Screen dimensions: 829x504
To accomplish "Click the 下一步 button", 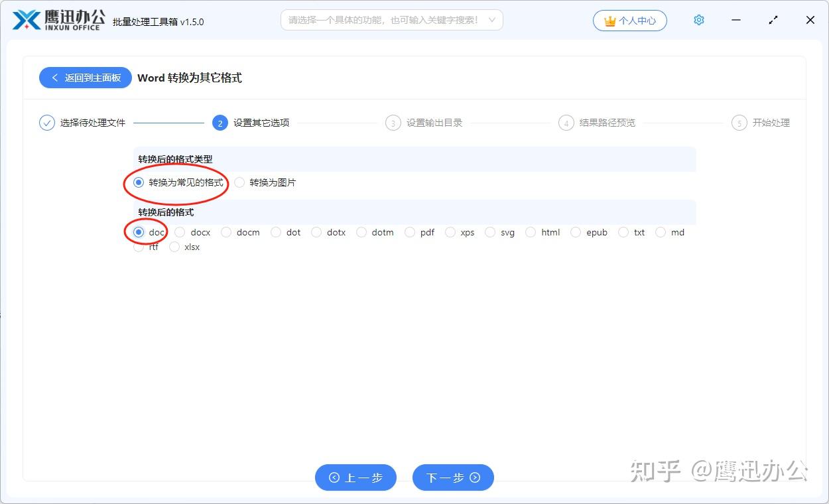I will [x=453, y=477].
